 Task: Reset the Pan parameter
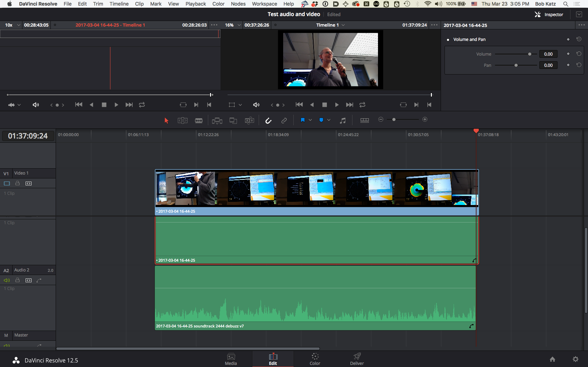click(579, 65)
